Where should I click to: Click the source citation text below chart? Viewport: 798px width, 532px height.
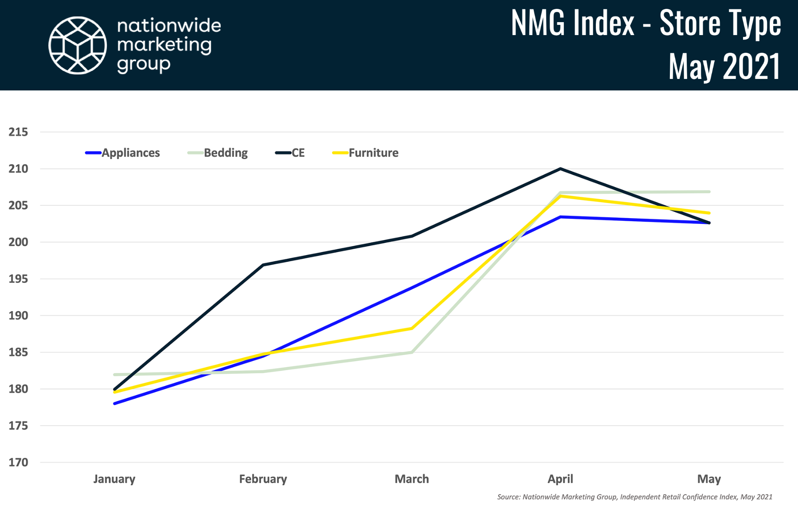point(635,497)
